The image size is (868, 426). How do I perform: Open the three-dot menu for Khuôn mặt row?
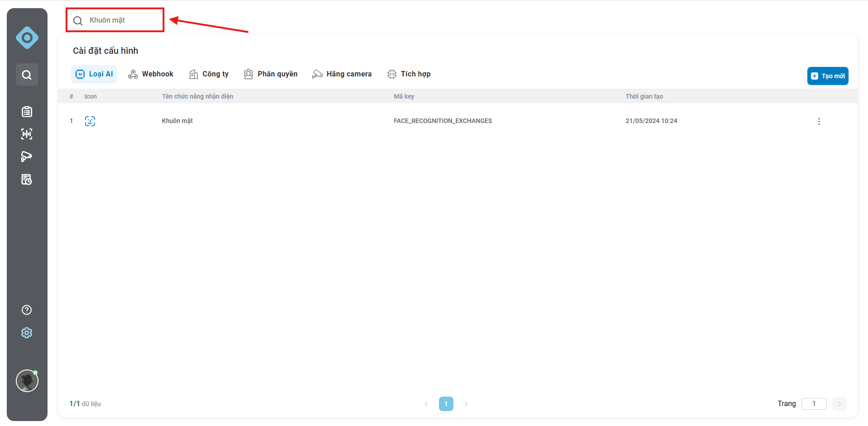click(x=819, y=121)
